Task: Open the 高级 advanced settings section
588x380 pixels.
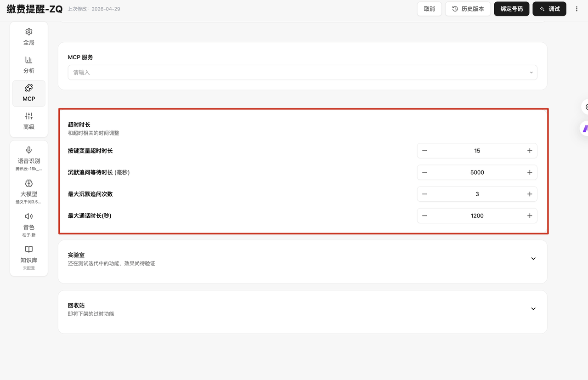Action: [x=29, y=121]
